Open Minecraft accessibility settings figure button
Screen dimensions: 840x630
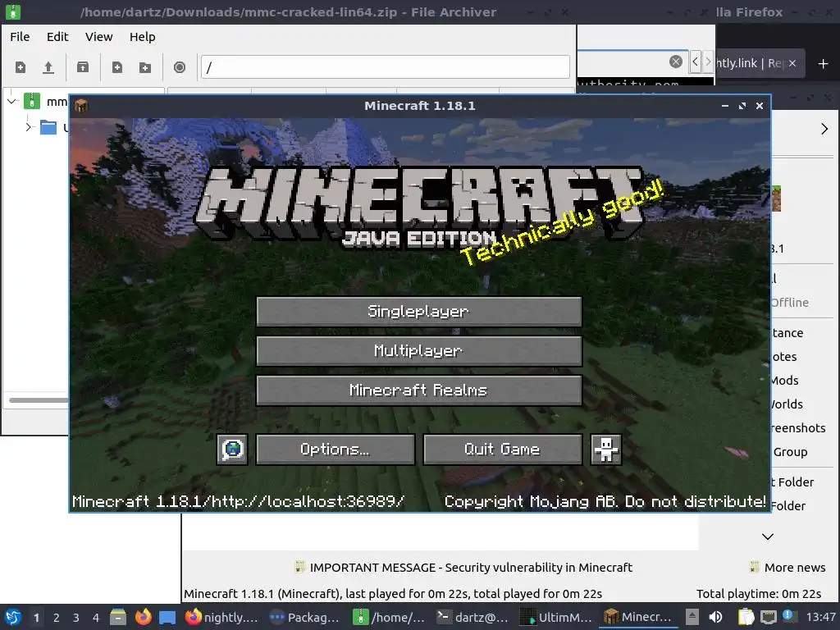pos(606,449)
